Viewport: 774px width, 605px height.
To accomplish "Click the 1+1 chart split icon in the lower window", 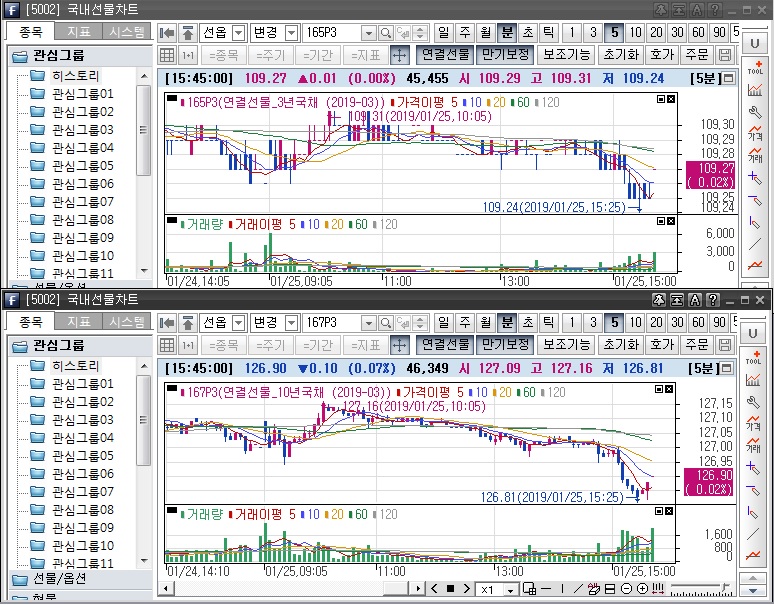I will 188,345.
